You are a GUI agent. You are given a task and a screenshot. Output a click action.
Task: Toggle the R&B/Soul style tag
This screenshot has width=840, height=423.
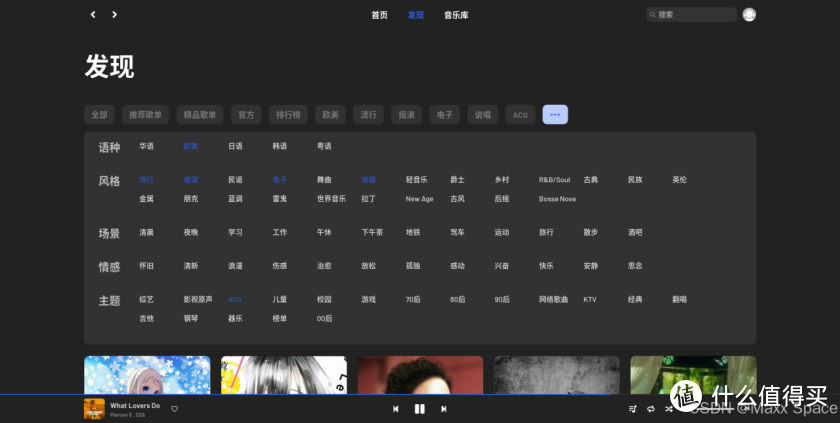554,180
